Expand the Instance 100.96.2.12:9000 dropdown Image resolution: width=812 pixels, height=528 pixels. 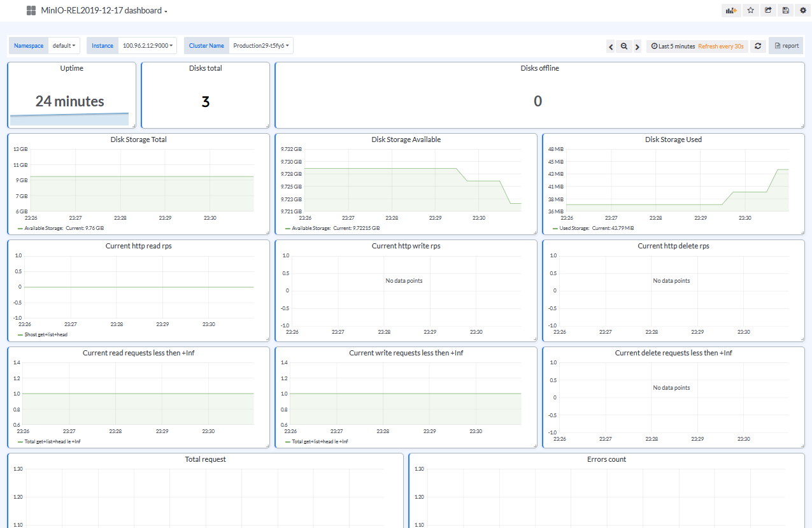tap(148, 46)
